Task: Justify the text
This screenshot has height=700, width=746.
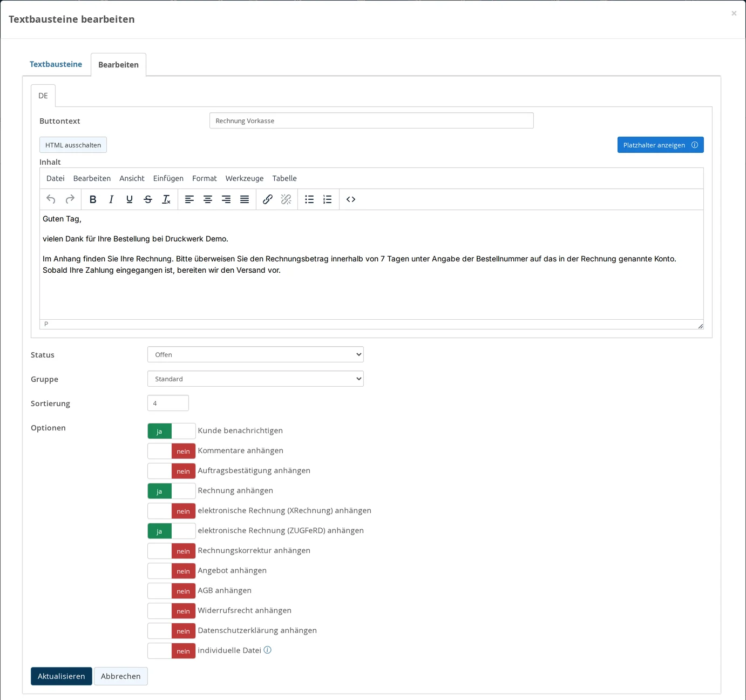Action: click(x=245, y=199)
